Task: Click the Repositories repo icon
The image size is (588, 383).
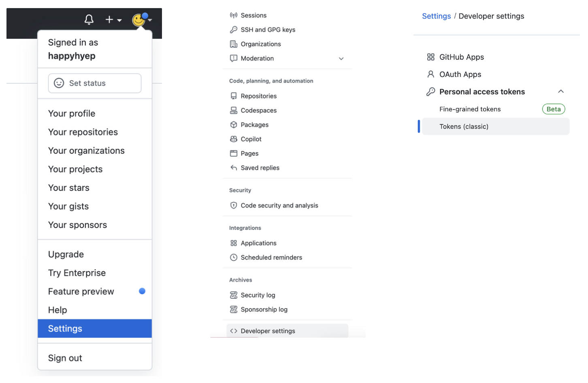Action: [x=234, y=96]
